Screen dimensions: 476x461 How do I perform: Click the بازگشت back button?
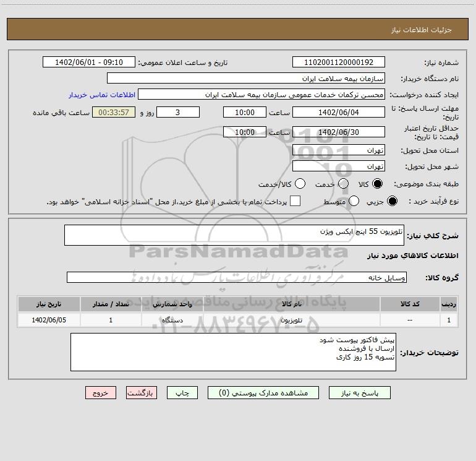click(x=142, y=393)
